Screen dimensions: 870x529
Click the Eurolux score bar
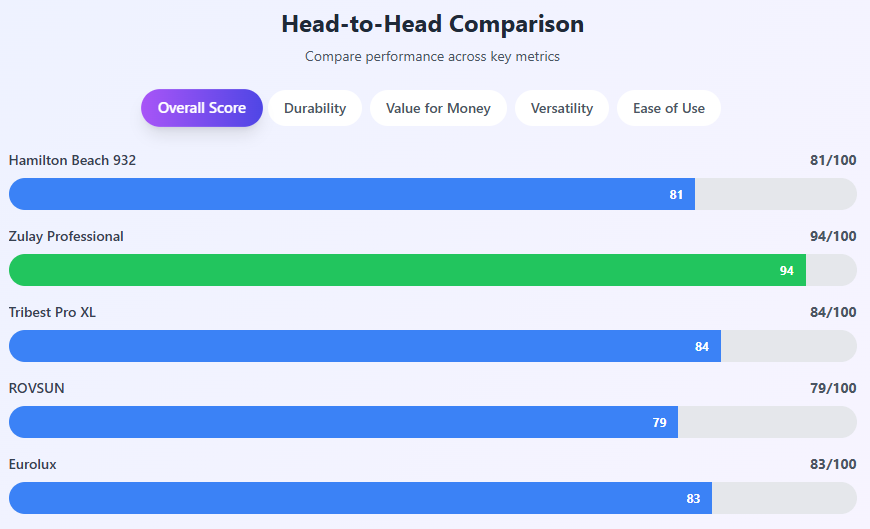tap(360, 498)
